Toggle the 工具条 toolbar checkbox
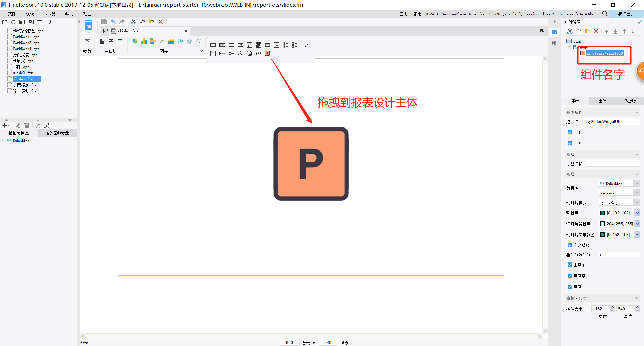 (x=570, y=265)
